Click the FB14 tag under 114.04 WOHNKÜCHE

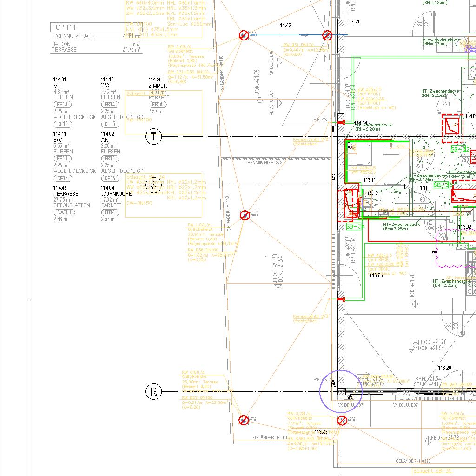click(x=110, y=212)
